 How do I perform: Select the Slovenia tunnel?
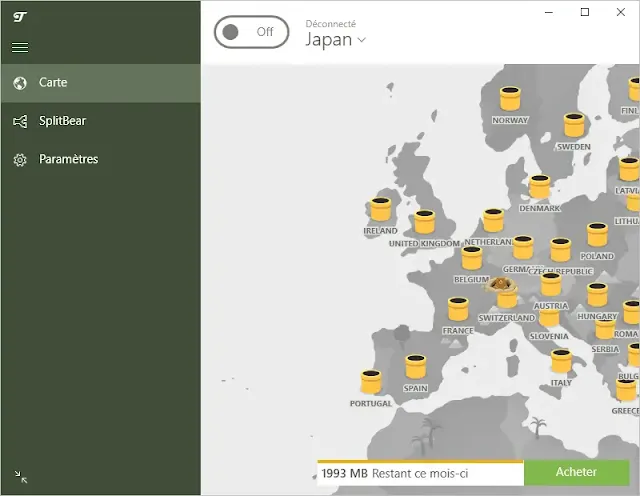pos(549,319)
